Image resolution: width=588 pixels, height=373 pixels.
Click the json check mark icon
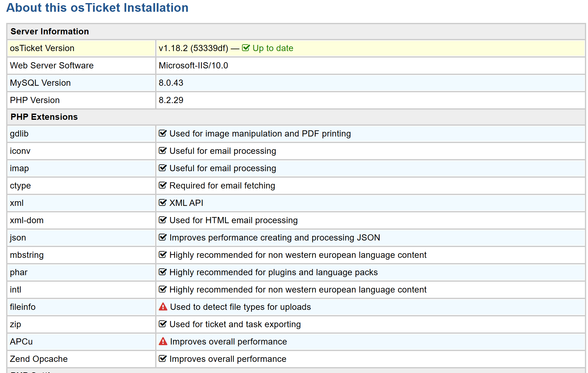[163, 237]
